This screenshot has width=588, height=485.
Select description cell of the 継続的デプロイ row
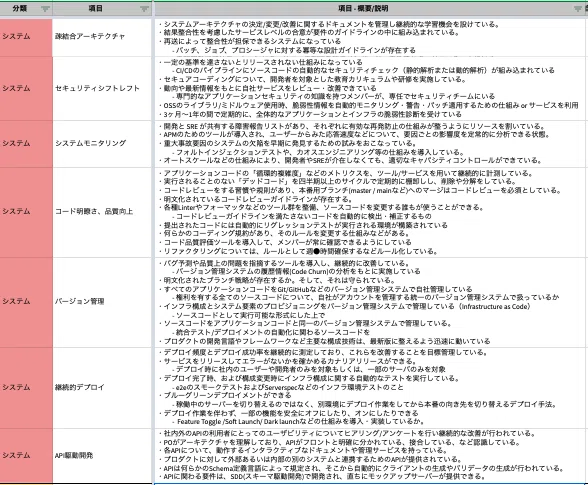[370, 387]
